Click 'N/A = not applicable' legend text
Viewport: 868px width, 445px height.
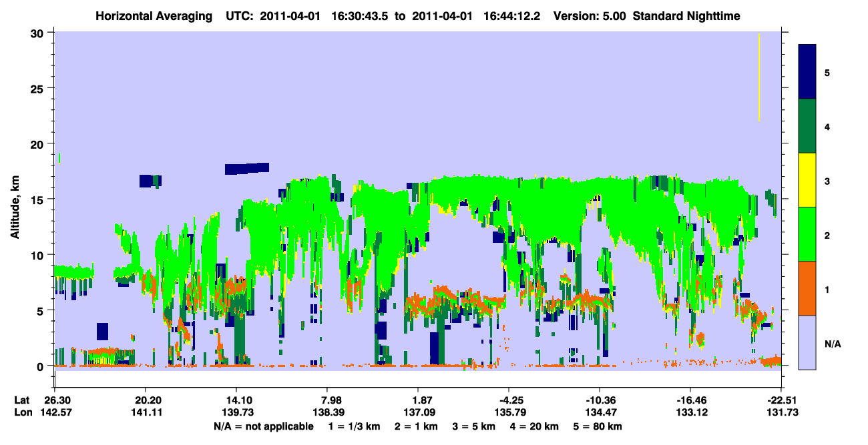(x=263, y=426)
